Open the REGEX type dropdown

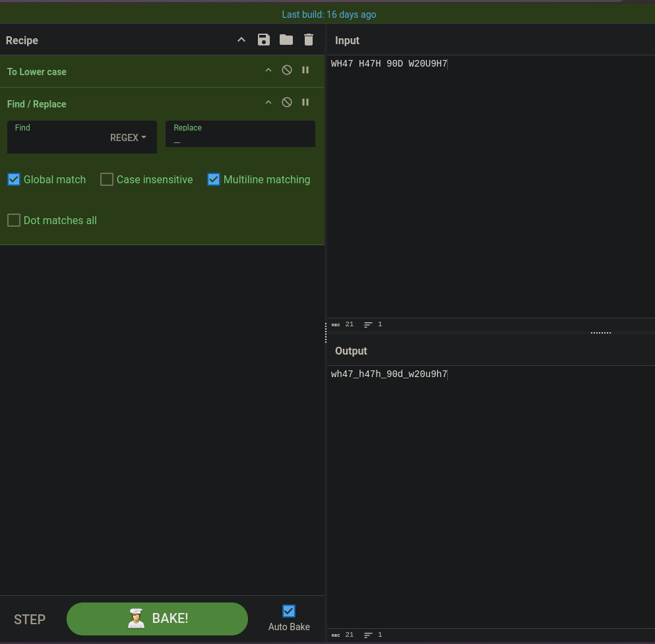click(x=128, y=137)
